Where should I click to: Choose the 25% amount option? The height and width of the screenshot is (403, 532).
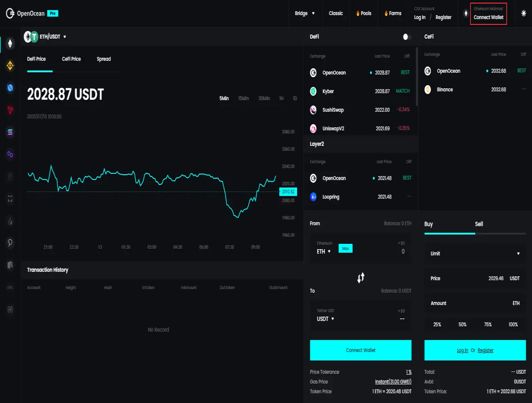[x=437, y=325]
